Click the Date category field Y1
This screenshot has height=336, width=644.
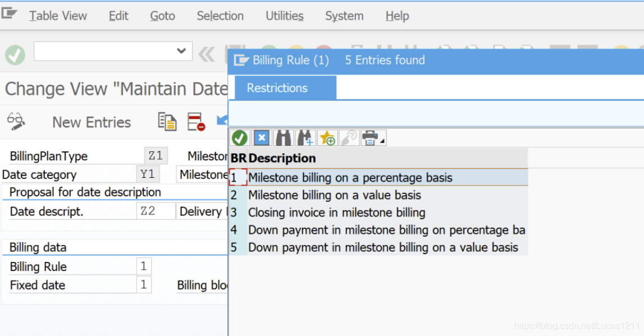(x=148, y=174)
